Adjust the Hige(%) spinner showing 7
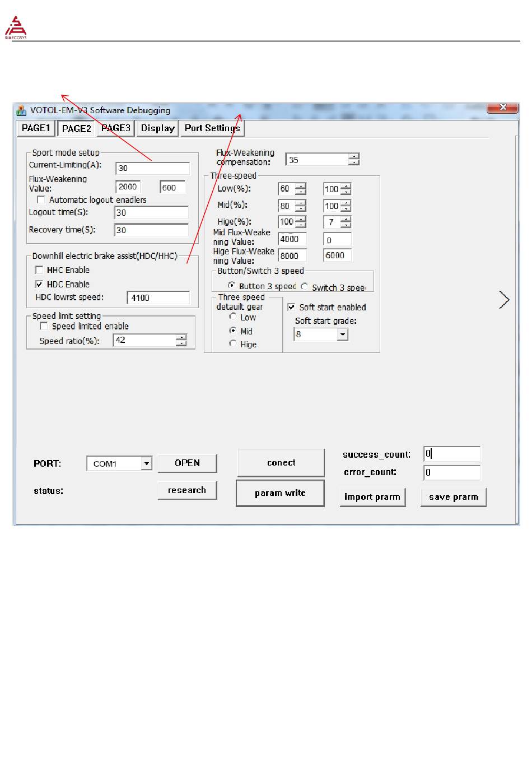The height and width of the screenshot is (772, 532). (x=346, y=222)
